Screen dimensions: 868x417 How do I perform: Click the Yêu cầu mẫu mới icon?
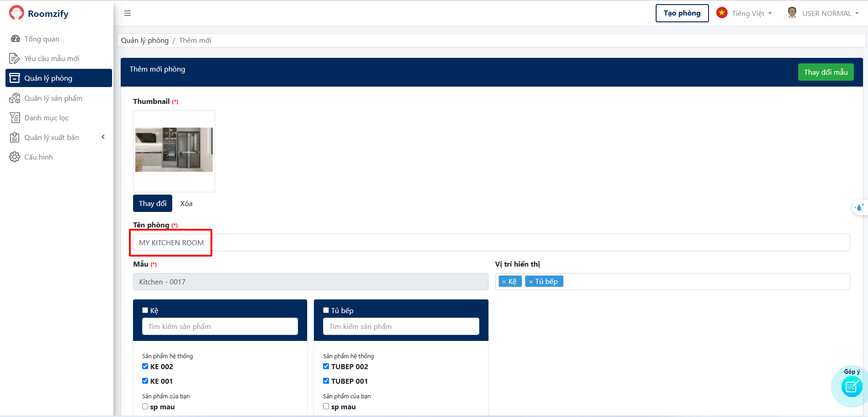[15, 58]
